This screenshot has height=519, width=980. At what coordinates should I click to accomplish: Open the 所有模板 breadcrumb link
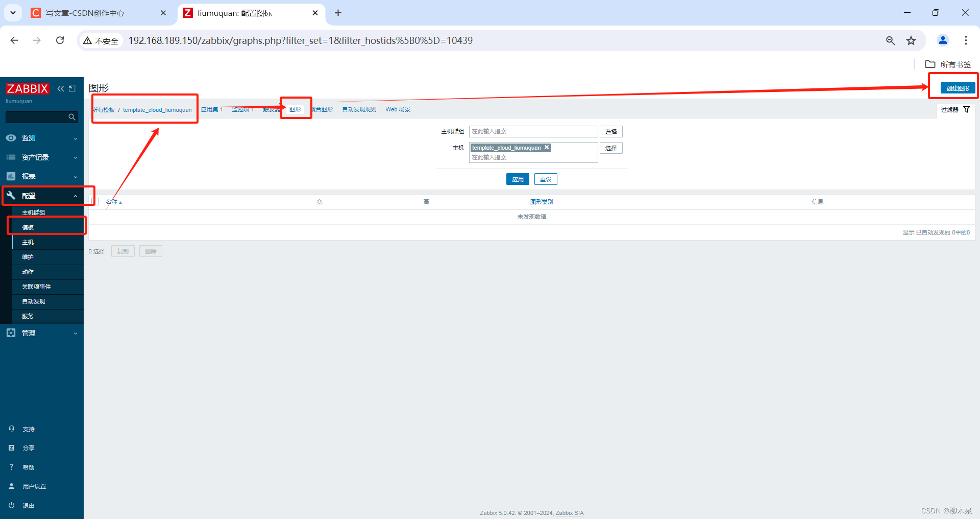[104, 110]
